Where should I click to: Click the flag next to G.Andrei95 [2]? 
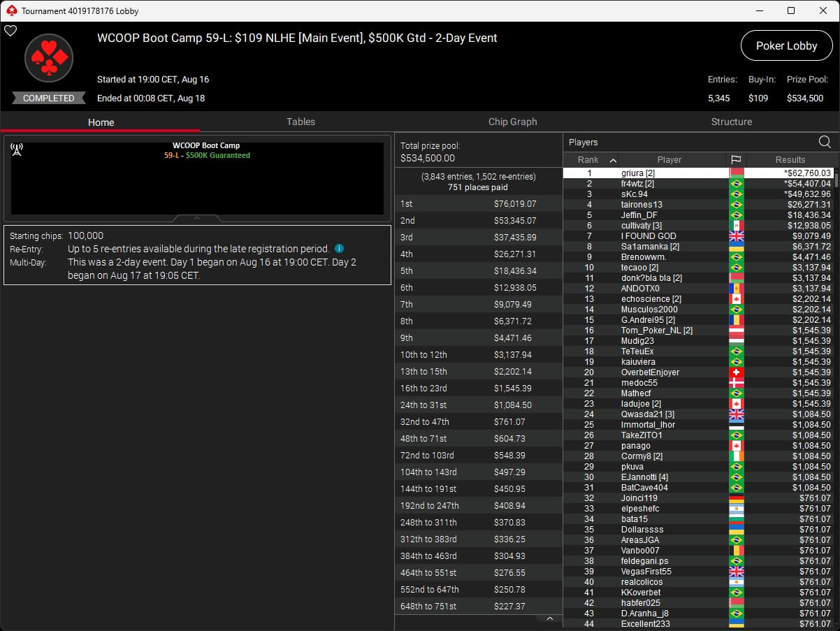pyautogui.click(x=736, y=320)
